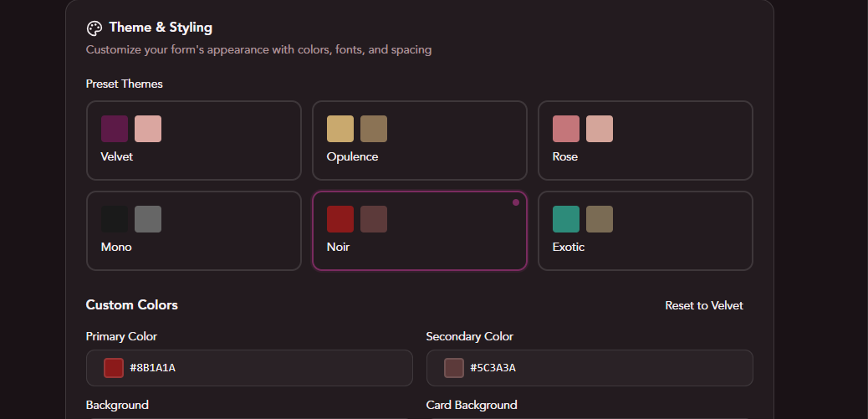Click the rose-red swatch in Rose card
The width and height of the screenshot is (868, 419).
(566, 129)
